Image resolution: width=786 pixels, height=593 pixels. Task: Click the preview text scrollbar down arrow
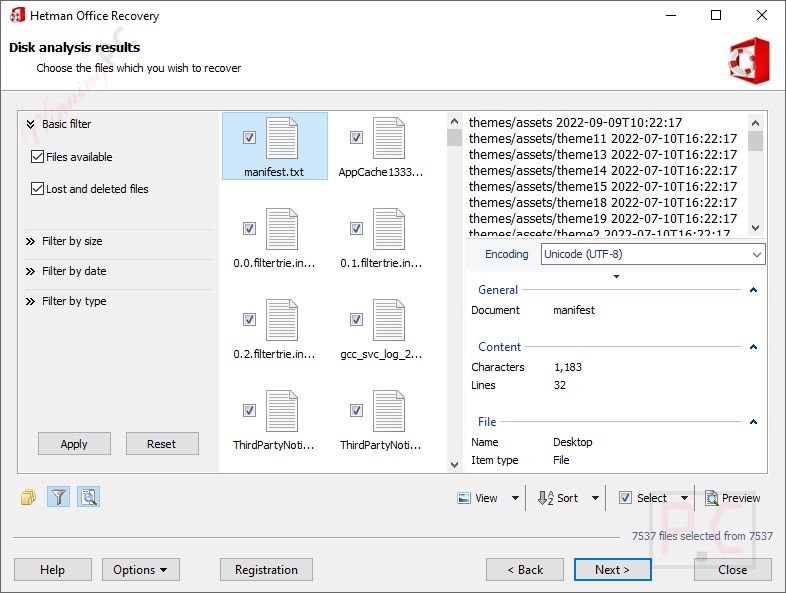click(x=755, y=228)
